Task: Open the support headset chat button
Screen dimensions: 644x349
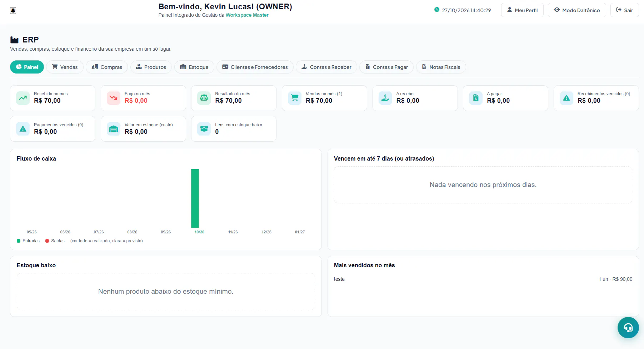Action: point(628,328)
